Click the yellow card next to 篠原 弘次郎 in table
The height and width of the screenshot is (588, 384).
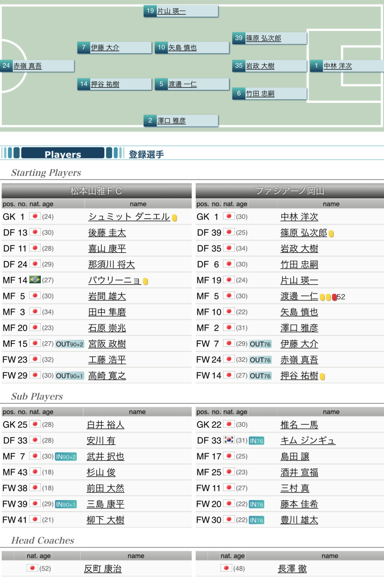tap(331, 234)
